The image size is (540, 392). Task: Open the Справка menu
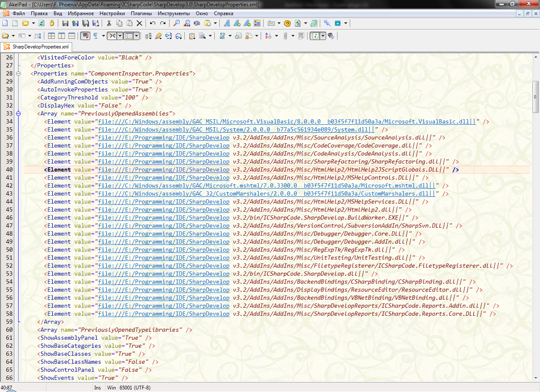(x=224, y=13)
